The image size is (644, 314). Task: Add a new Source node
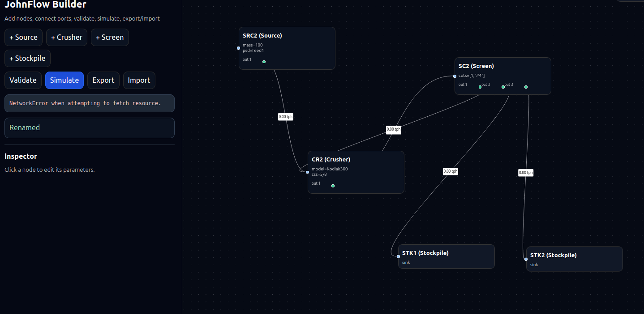click(23, 38)
